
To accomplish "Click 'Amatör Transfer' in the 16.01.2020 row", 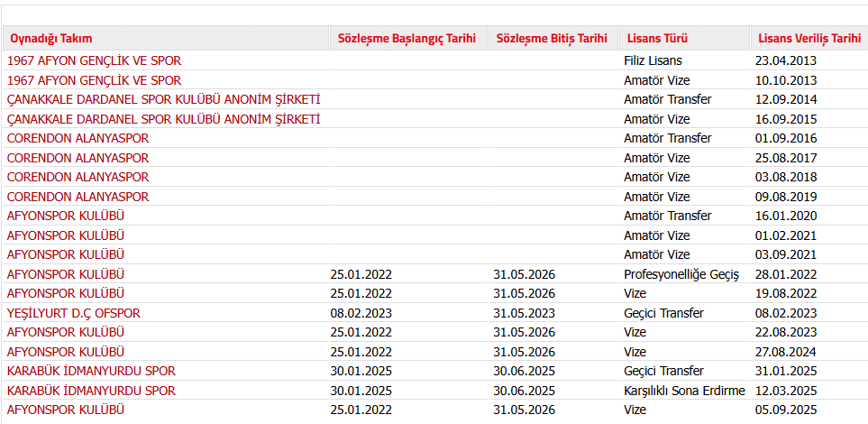I will pyautogui.click(x=668, y=216).
